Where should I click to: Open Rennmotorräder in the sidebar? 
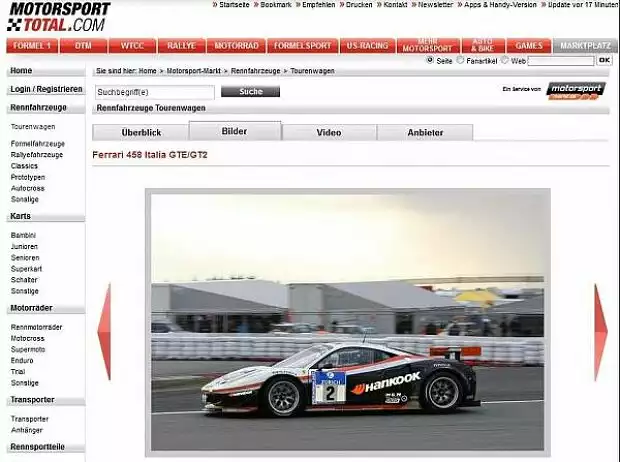[36, 327]
